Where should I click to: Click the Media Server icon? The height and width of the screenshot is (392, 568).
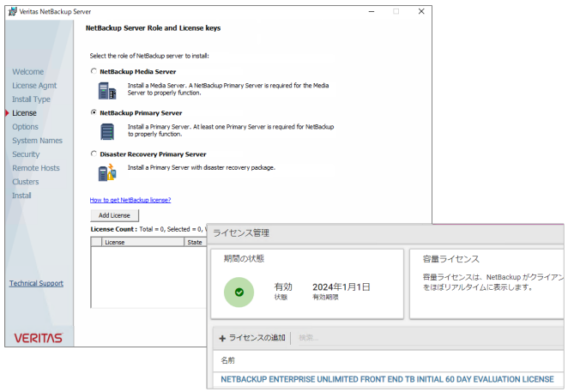107,91
